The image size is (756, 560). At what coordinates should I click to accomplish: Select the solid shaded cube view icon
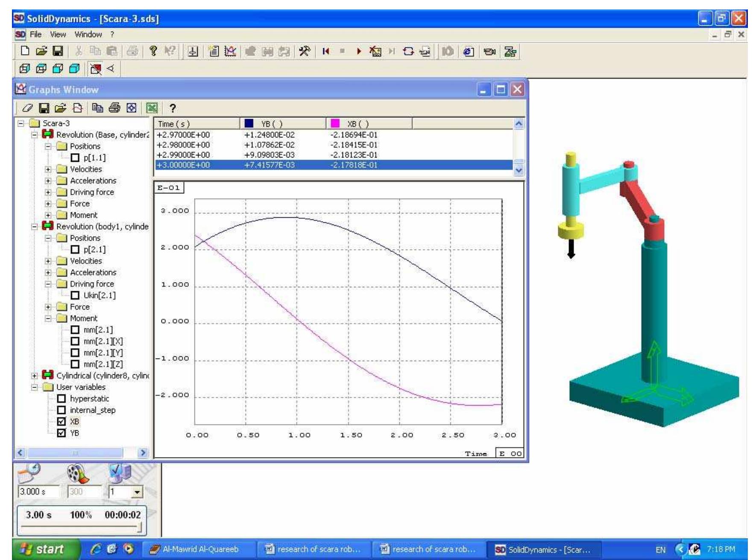point(75,68)
